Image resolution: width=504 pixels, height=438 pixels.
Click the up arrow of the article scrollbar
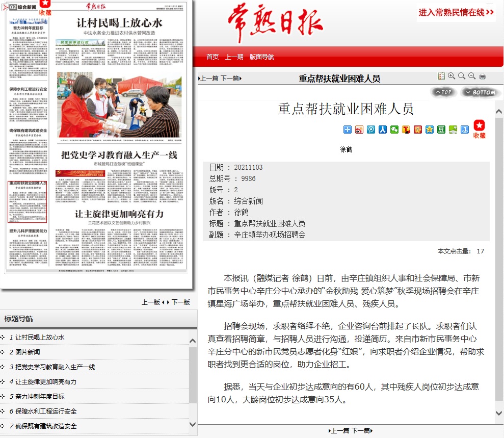tap(499, 112)
